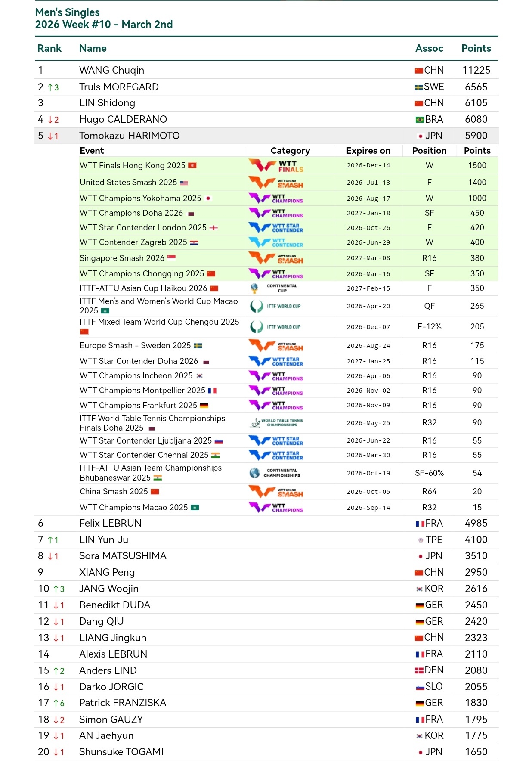Open ITTF-ATTU Asian Cup Haikou 2026 event
Screen dimensions: 532x763
click(x=143, y=288)
